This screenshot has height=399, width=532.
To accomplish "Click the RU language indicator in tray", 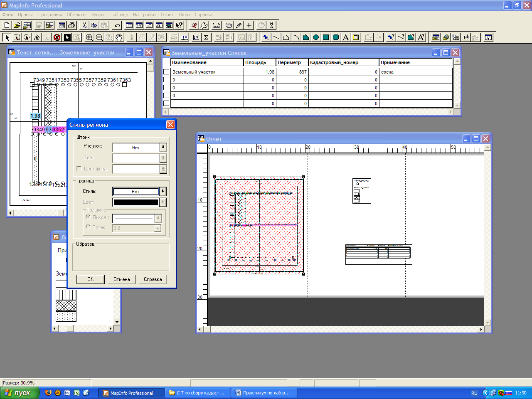I will pos(474,393).
